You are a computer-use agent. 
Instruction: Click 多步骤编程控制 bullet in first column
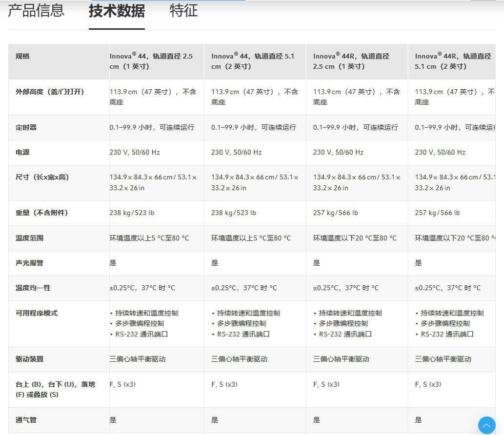pos(140,323)
